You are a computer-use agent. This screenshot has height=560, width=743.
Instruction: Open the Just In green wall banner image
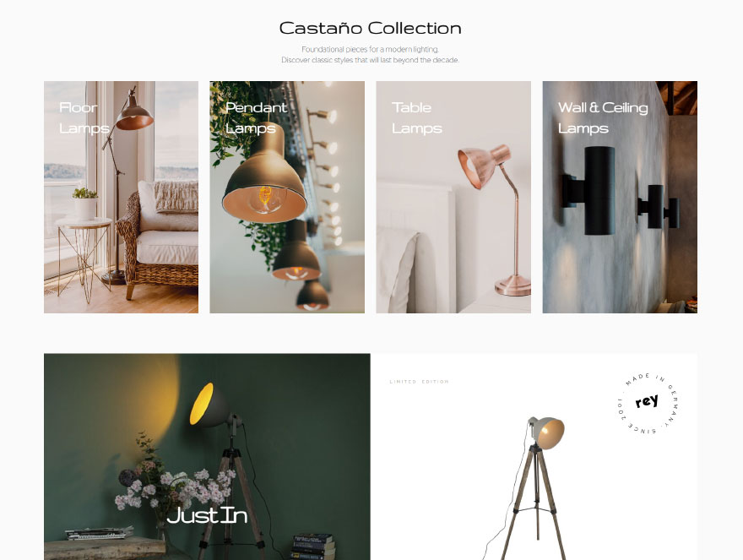point(207,457)
